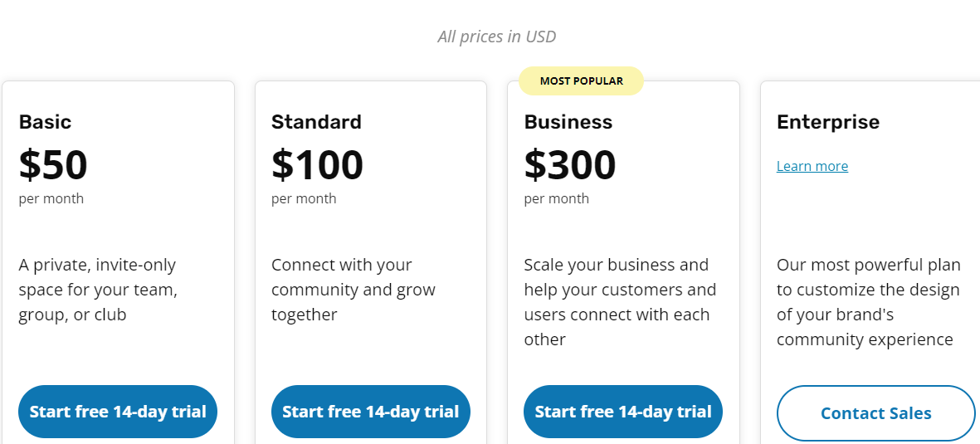Click the "Connect with your community" description
The image size is (980, 444).
click(x=353, y=290)
